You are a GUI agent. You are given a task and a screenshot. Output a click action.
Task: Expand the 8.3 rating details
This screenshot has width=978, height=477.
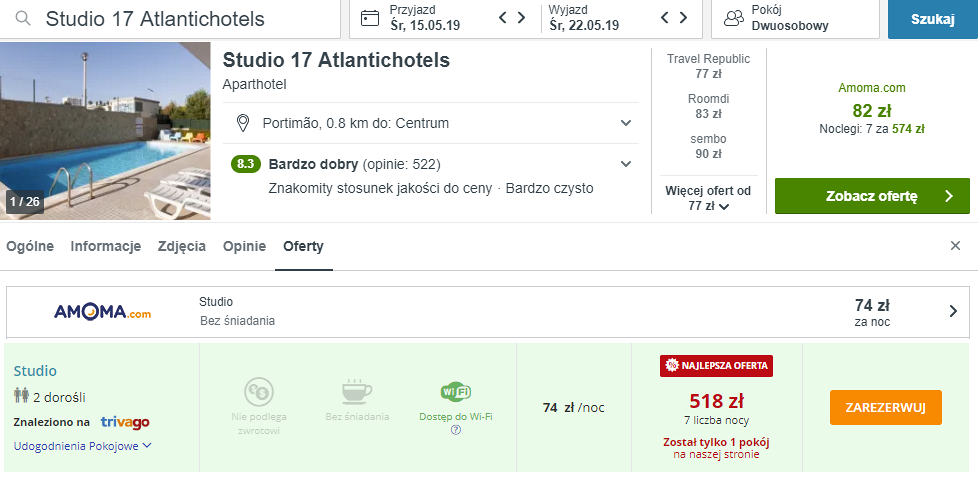click(x=626, y=164)
